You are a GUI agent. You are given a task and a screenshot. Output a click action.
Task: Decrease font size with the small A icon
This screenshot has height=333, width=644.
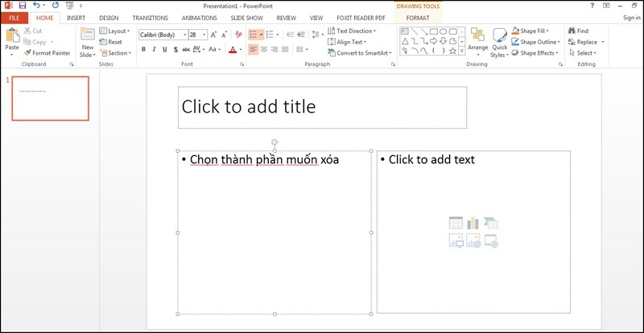click(x=225, y=35)
